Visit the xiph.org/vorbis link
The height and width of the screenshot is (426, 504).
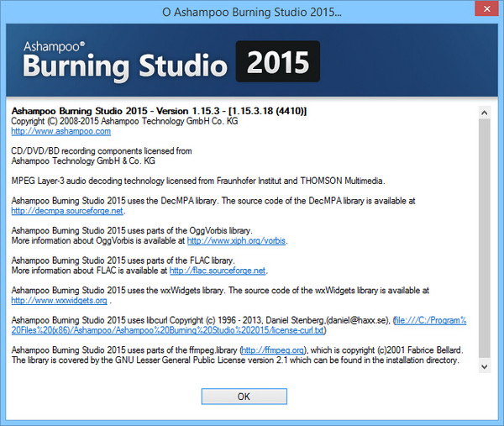[x=236, y=240]
